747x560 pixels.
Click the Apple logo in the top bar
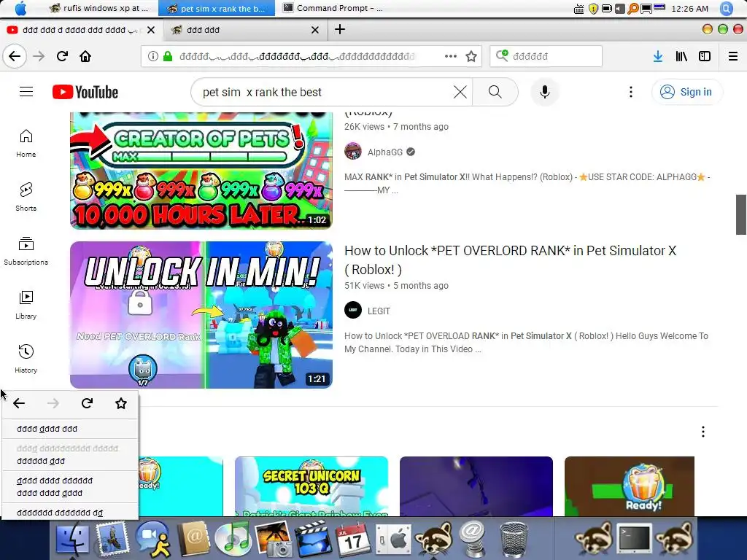click(20, 8)
